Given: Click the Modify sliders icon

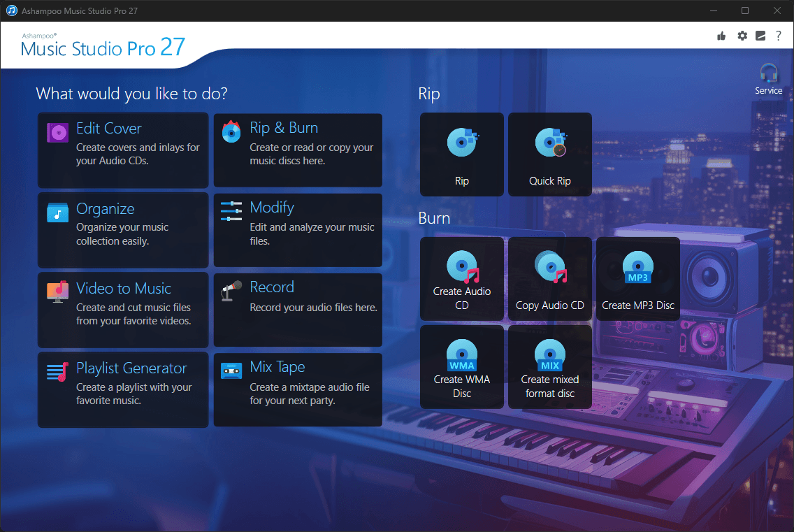Looking at the screenshot, I should click(231, 211).
